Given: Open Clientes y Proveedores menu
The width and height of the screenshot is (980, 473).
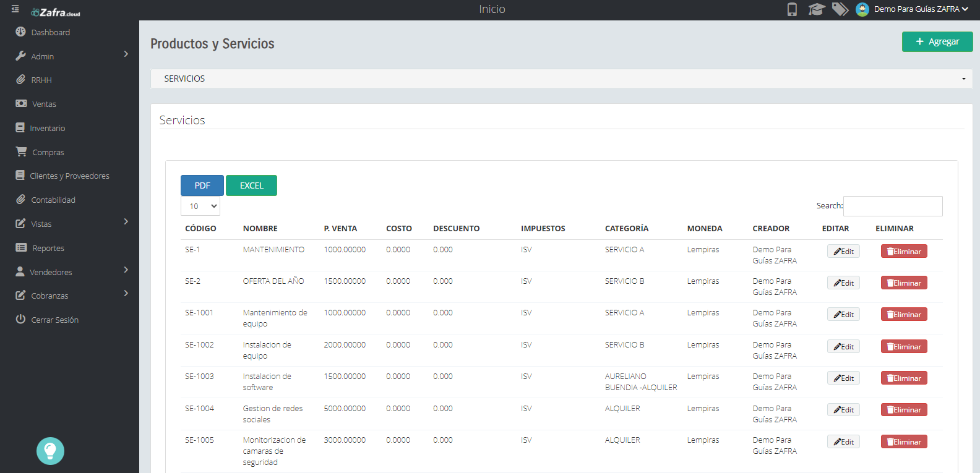Looking at the screenshot, I should click(69, 176).
